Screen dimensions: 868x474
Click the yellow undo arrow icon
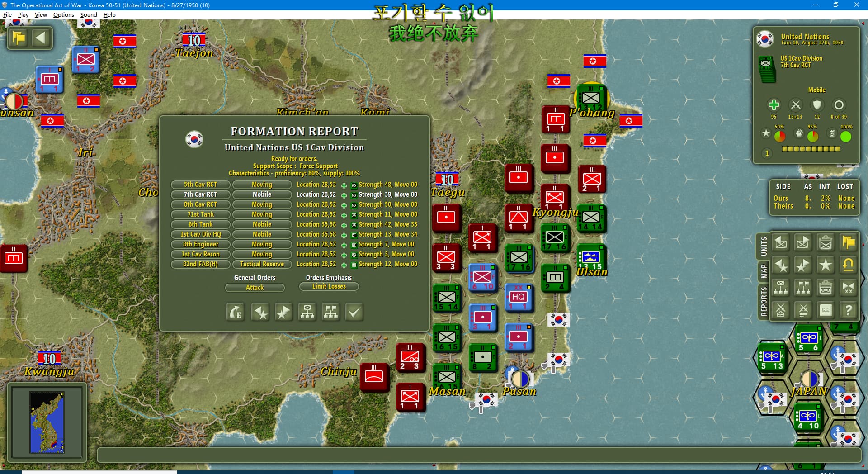[848, 265]
